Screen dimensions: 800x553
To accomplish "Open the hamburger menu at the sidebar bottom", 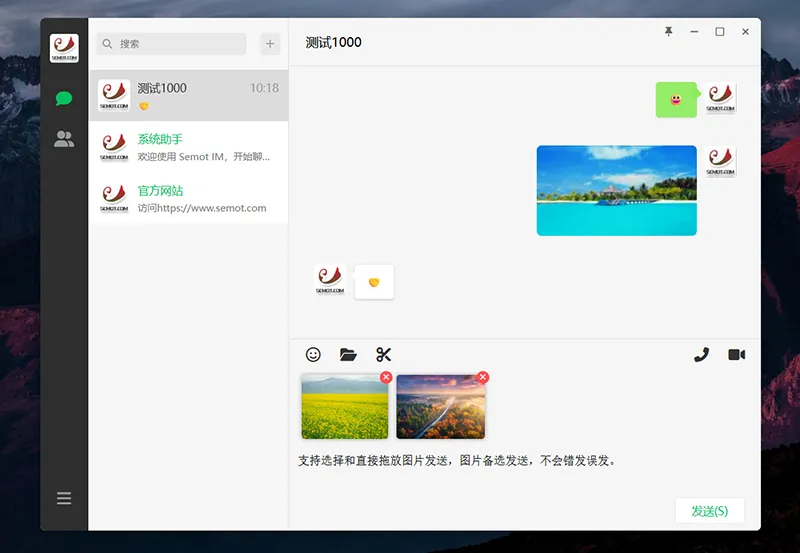I will point(64,498).
